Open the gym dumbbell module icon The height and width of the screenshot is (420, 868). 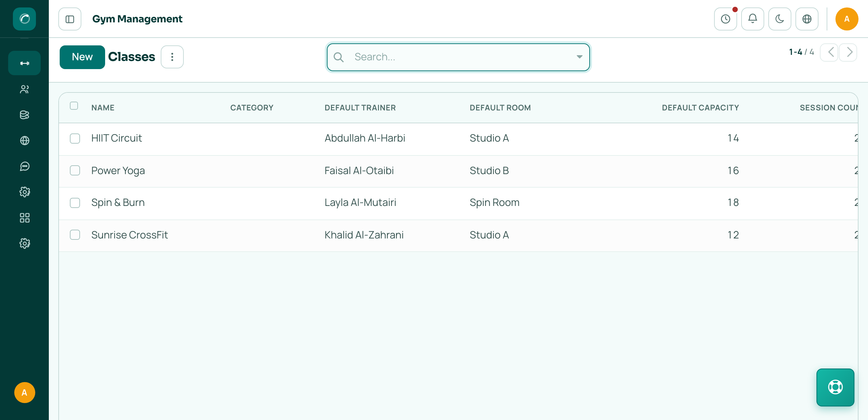point(24,63)
